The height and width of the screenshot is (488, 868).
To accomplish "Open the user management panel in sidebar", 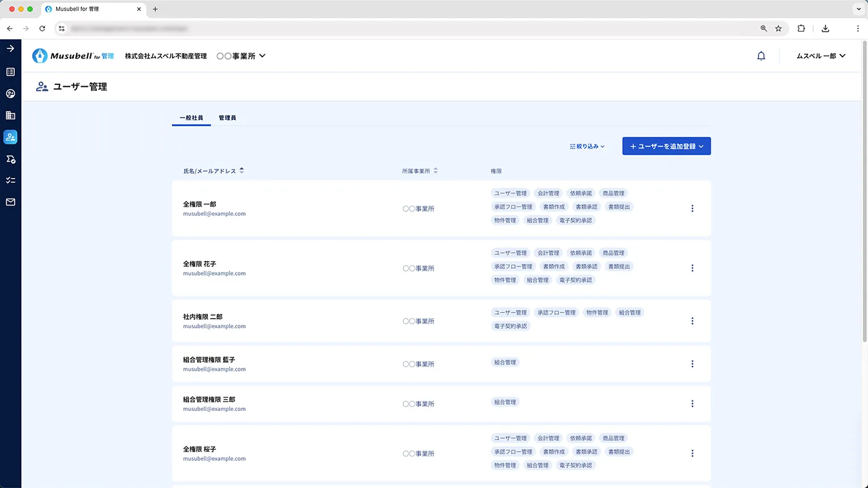I will [10, 137].
